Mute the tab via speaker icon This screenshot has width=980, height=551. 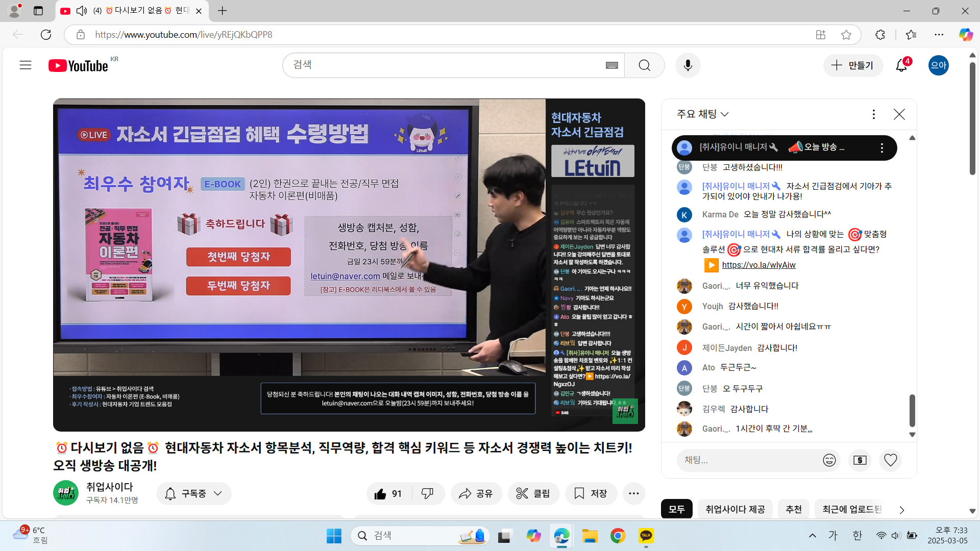click(82, 11)
